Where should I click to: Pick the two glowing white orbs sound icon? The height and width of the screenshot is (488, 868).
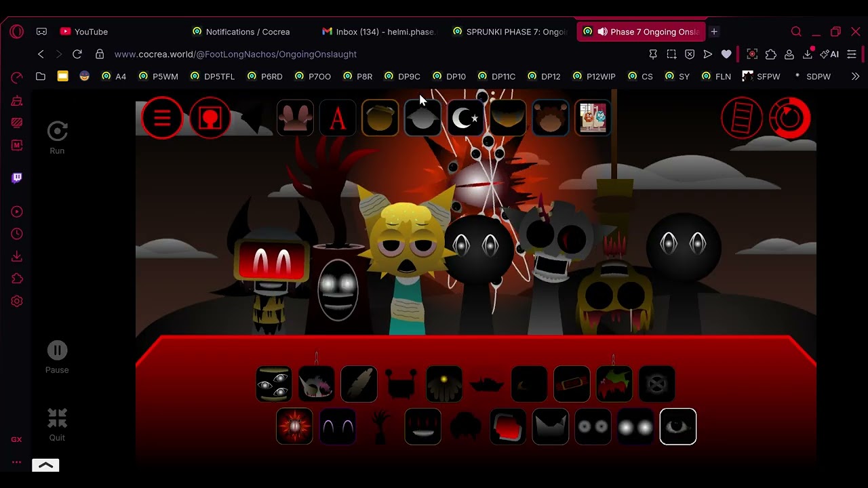[x=635, y=426]
